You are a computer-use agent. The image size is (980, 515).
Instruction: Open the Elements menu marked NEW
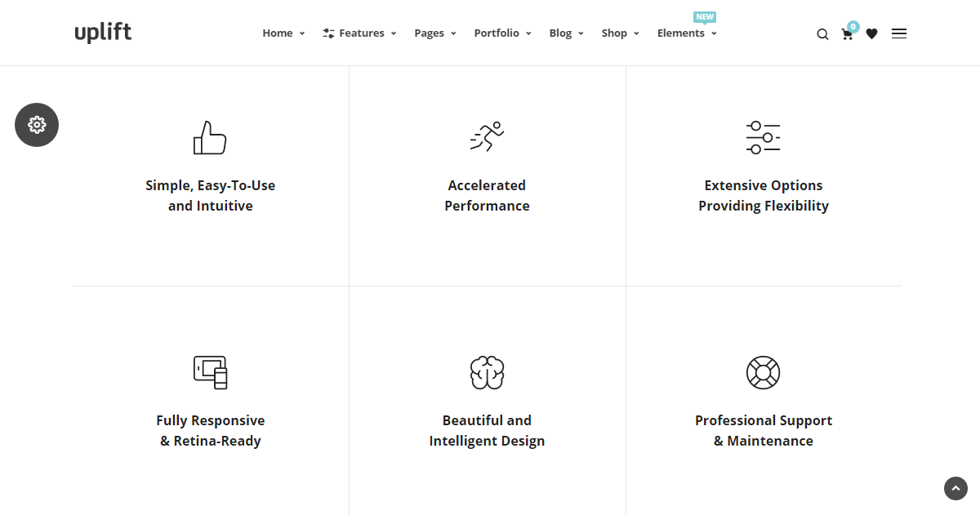(x=687, y=33)
